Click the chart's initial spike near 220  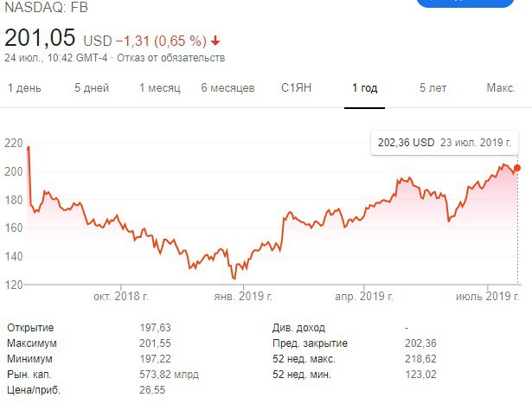point(29,149)
